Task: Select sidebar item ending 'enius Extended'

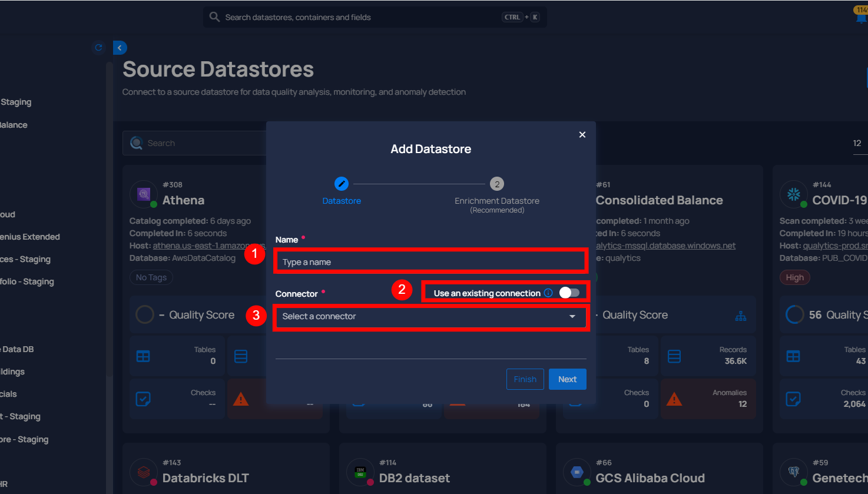Action: tap(30, 237)
